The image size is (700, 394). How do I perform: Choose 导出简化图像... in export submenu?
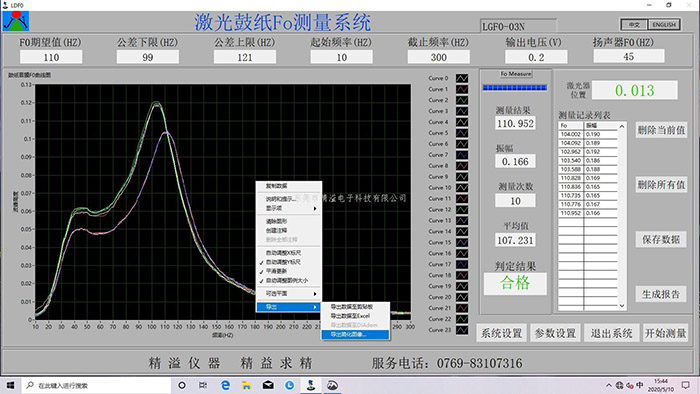coord(355,334)
